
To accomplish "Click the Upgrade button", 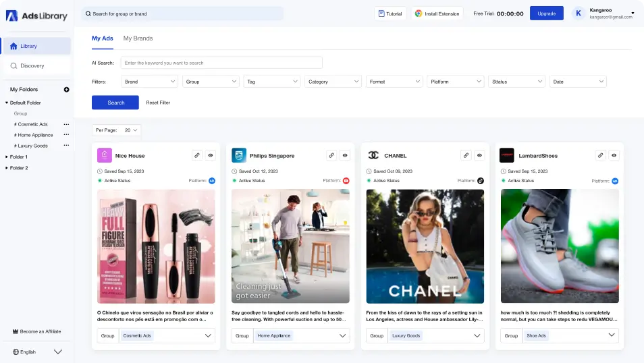I will [546, 13].
